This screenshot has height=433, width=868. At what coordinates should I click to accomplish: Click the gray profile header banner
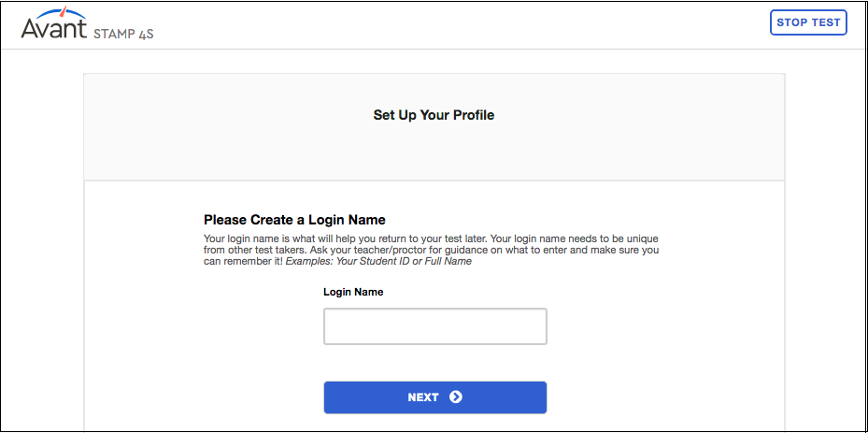tap(434, 127)
